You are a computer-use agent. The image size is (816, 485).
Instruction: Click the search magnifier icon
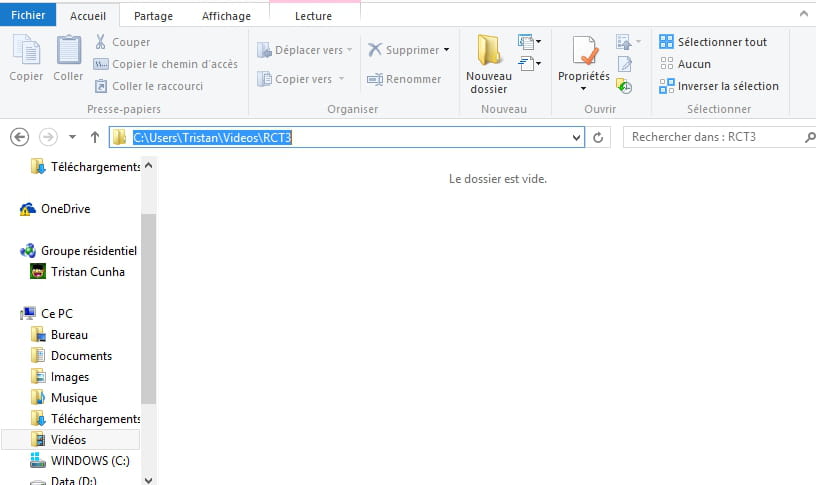(810, 137)
